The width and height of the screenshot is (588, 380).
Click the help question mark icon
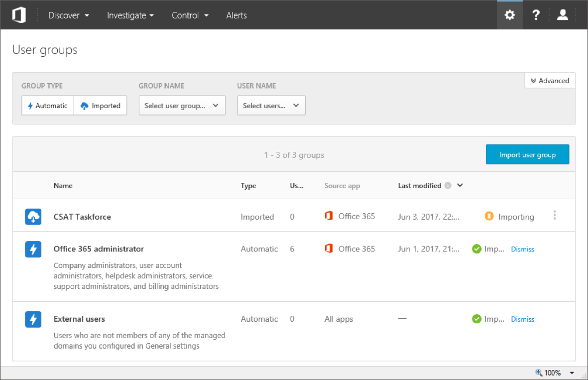tap(536, 14)
